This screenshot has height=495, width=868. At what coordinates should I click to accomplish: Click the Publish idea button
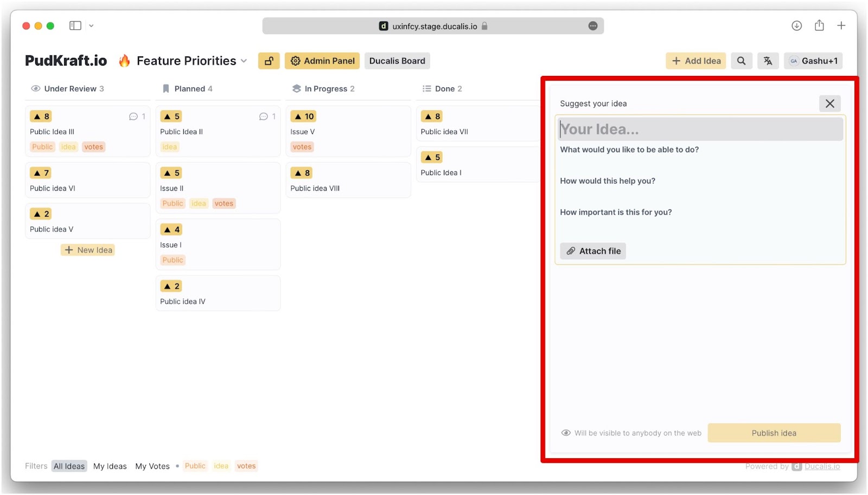tap(774, 433)
